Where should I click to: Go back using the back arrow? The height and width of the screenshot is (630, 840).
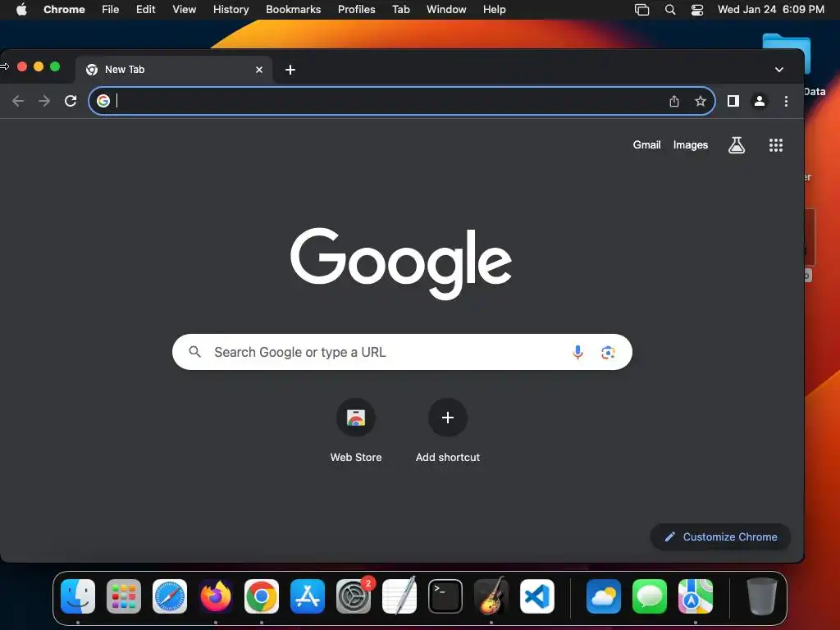coord(18,101)
